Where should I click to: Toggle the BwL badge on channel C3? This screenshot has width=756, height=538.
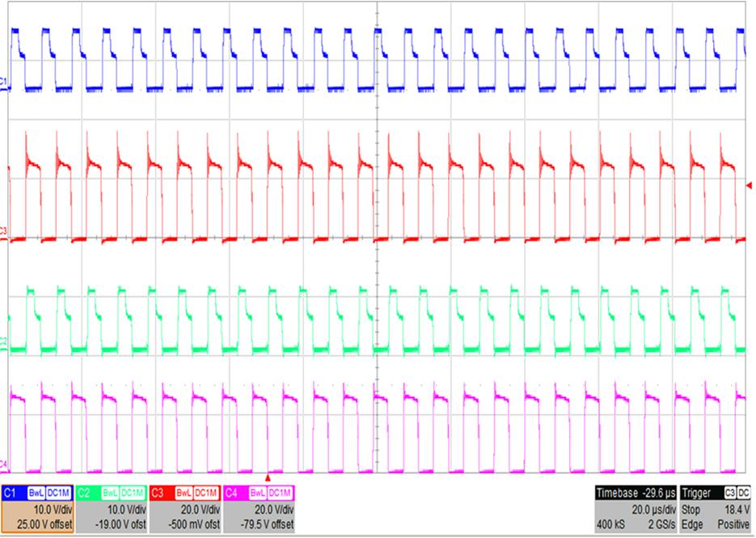184,493
